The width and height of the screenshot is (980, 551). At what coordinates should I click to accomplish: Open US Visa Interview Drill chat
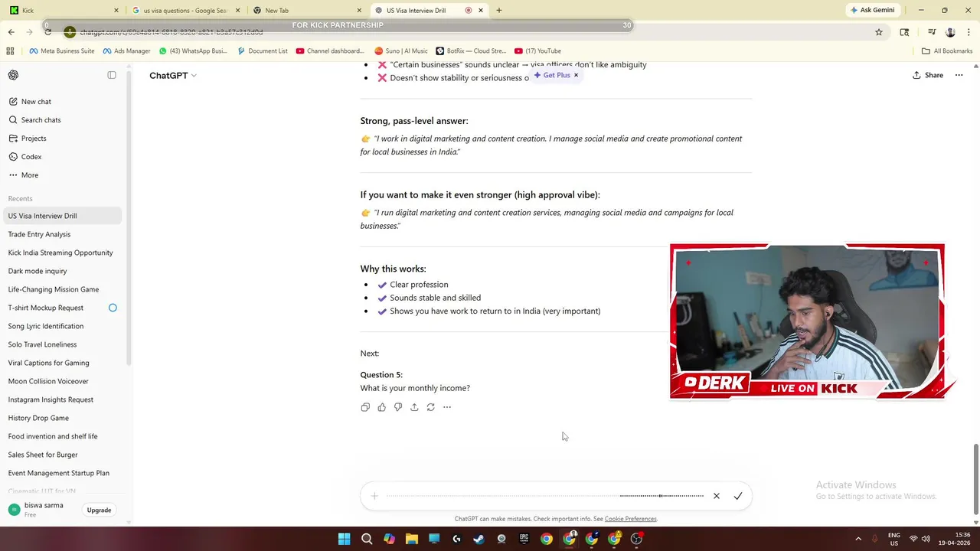(62, 216)
